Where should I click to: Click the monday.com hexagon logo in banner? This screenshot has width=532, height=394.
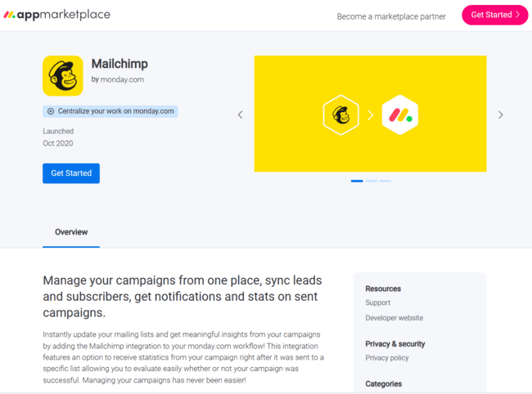pos(400,114)
